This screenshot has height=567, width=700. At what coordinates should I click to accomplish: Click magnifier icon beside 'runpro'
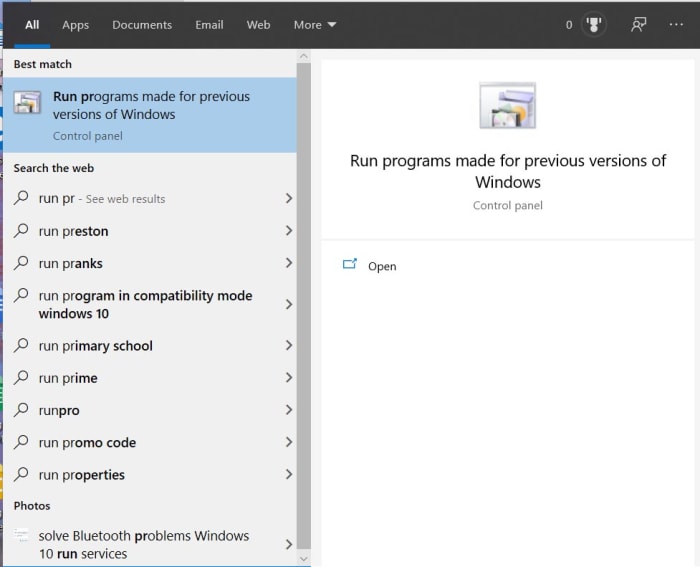coord(21,409)
